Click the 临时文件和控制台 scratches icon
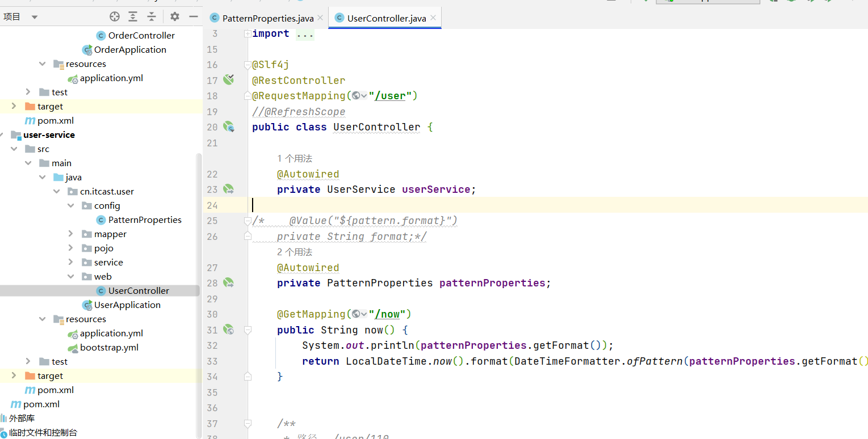The width and height of the screenshot is (868, 439). pos(3,433)
